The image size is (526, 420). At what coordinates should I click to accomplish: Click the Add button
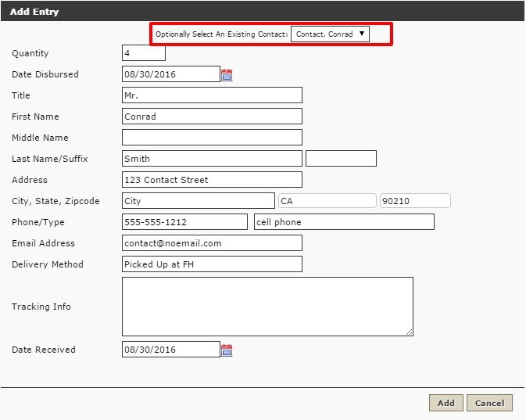tap(446, 403)
